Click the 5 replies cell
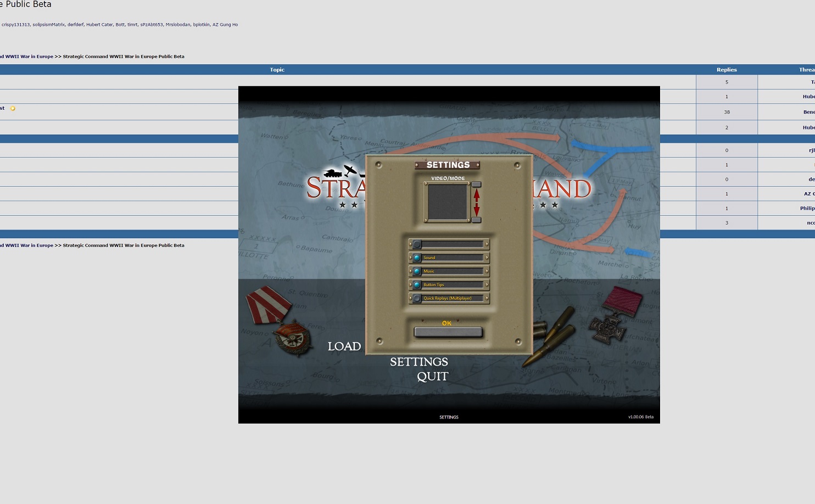Screen dimensions: 815x504 point(727,82)
